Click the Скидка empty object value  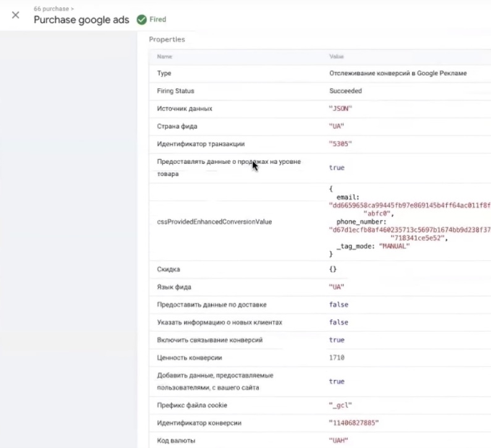click(x=333, y=269)
